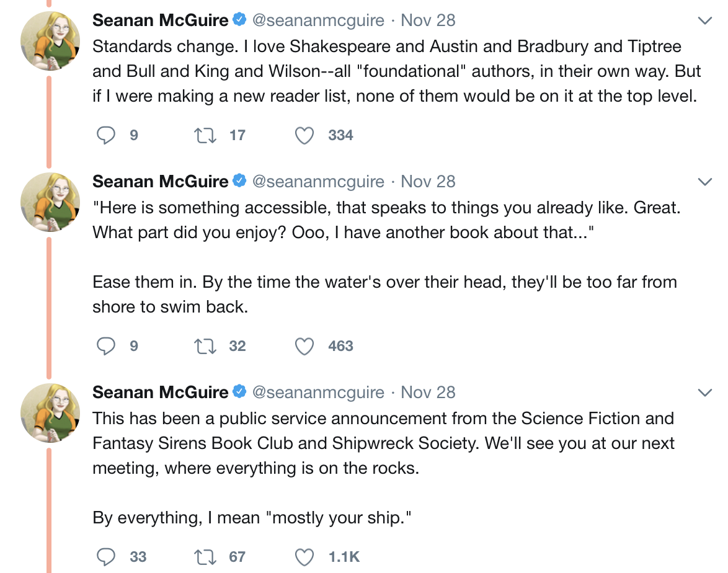Like the tweet with 463 likes
The width and height of the screenshot is (728, 573).
coord(304,346)
